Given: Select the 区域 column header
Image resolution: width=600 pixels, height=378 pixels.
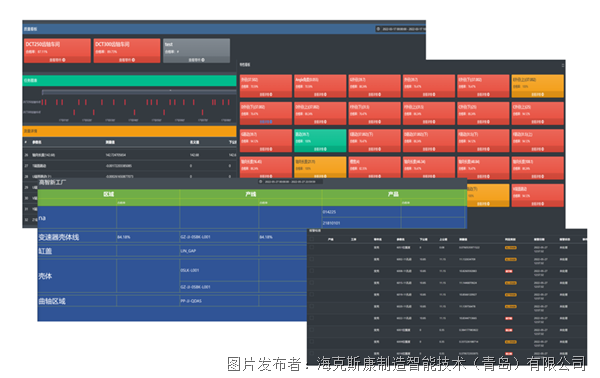Looking at the screenshot, I should [109, 194].
